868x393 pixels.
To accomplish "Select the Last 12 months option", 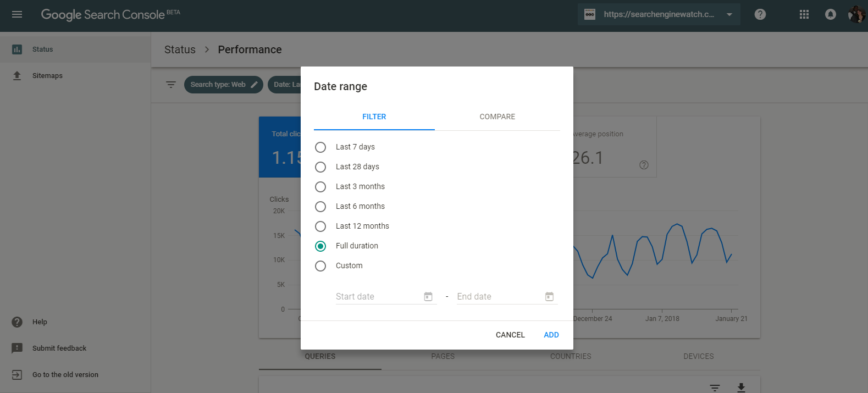I will click(x=320, y=226).
